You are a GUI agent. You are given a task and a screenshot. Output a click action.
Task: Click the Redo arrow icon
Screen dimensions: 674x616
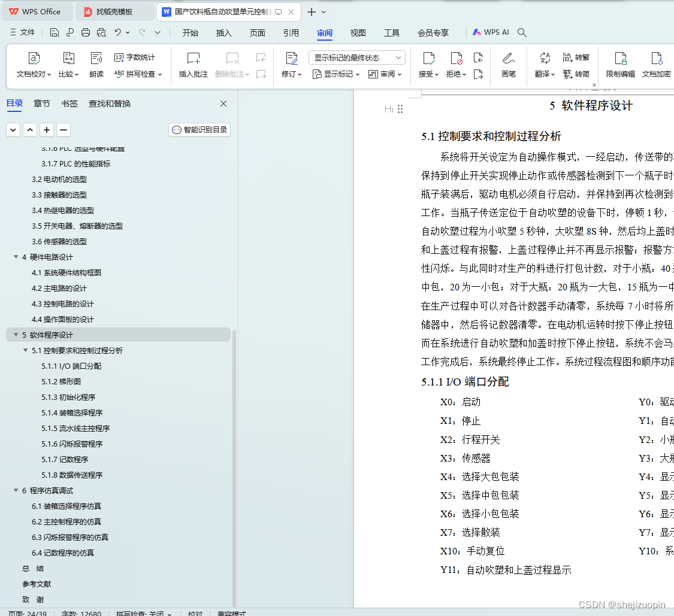(142, 32)
